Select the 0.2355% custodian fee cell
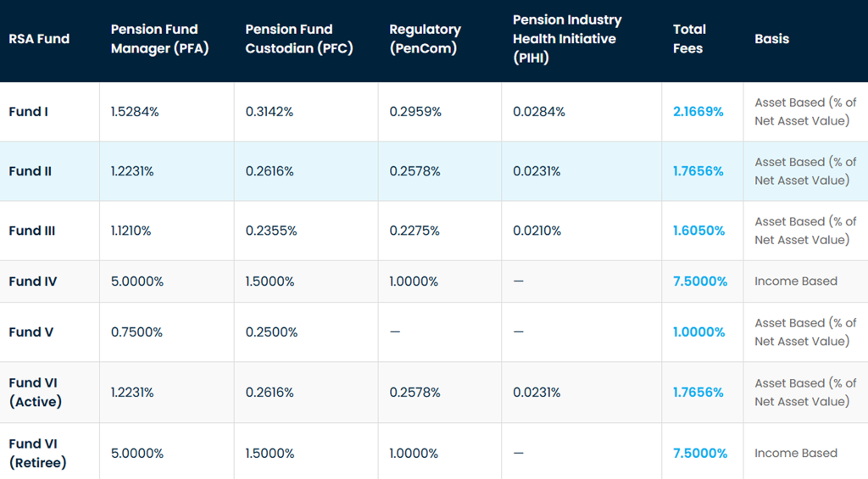Viewport: 868px width, 479px height. coord(270,231)
